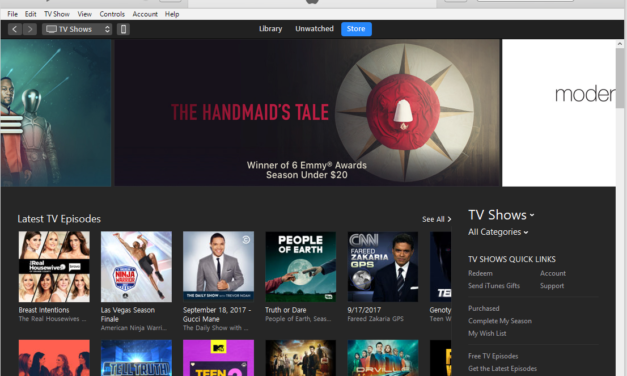The width and height of the screenshot is (627, 376).
Task: Open the MTV Teen Mom 2 artwork
Action: point(218,358)
